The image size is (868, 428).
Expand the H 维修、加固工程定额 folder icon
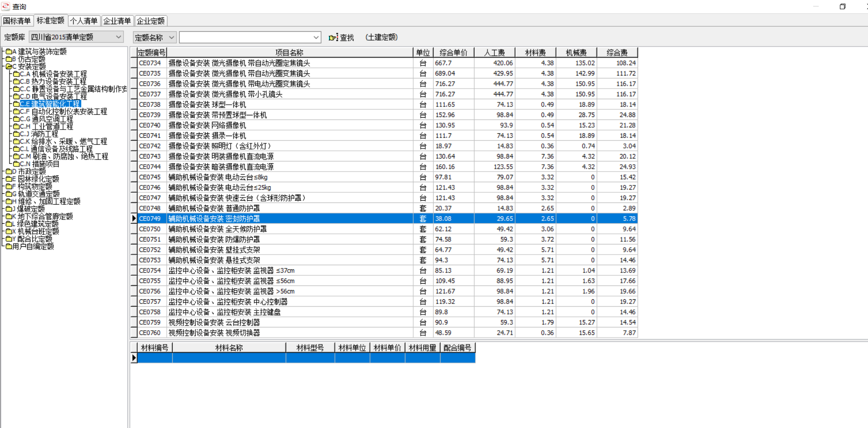9,202
